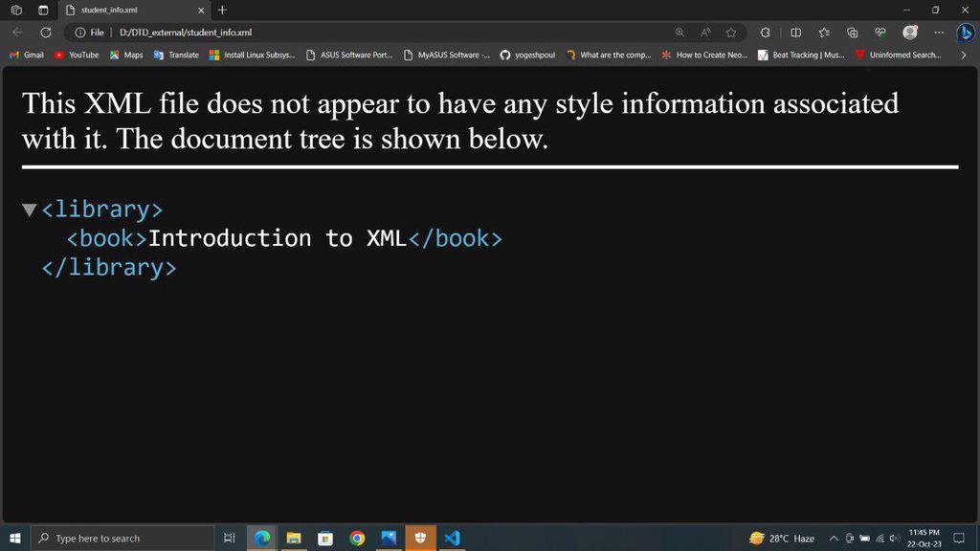The image size is (980, 551).
Task: Click the opening library tag
Action: click(x=101, y=209)
